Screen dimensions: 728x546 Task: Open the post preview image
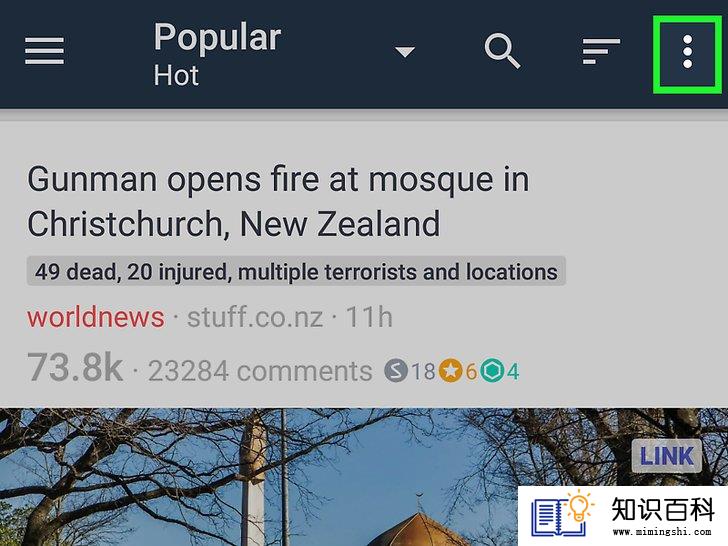coord(364,477)
